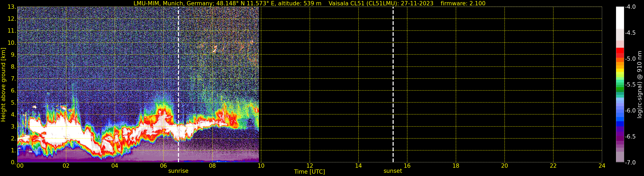Click the '2.' tick on the height axis
This screenshot has width=644, height=176.
(13, 139)
